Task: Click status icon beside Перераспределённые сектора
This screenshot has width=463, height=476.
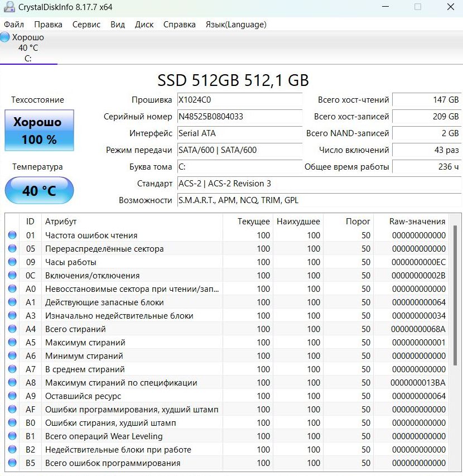Action: pos(12,249)
